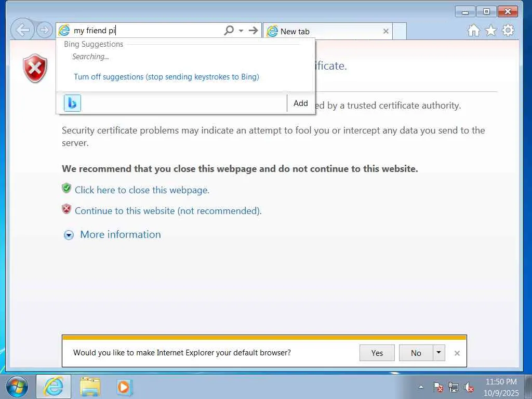
Task: Click the muted volume tray icon
Action: (x=469, y=387)
